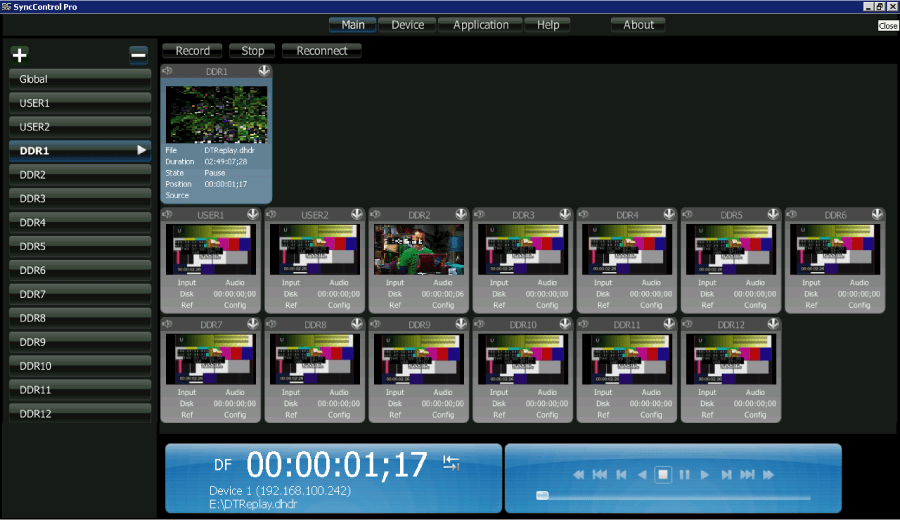Screen dimensions: 900x520
Task: Play in reverse
Action: pyautogui.click(x=642, y=475)
